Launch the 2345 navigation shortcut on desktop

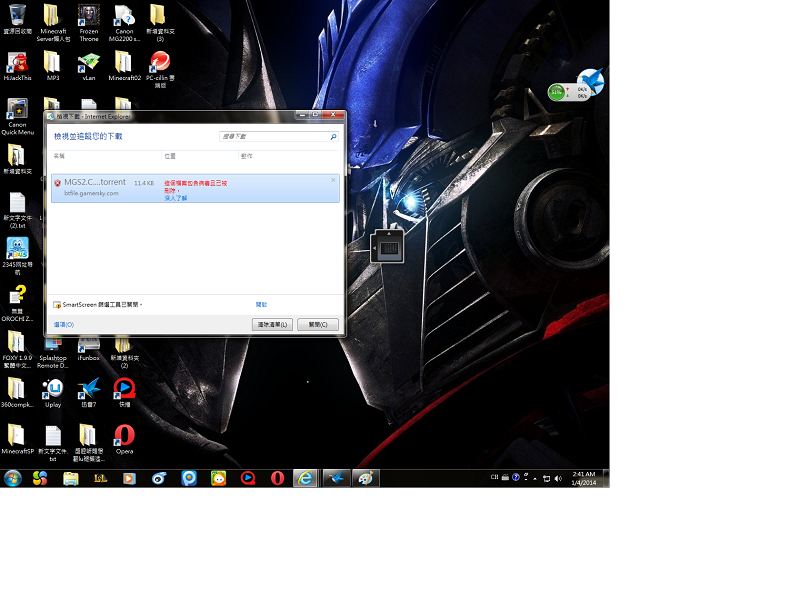(17, 256)
